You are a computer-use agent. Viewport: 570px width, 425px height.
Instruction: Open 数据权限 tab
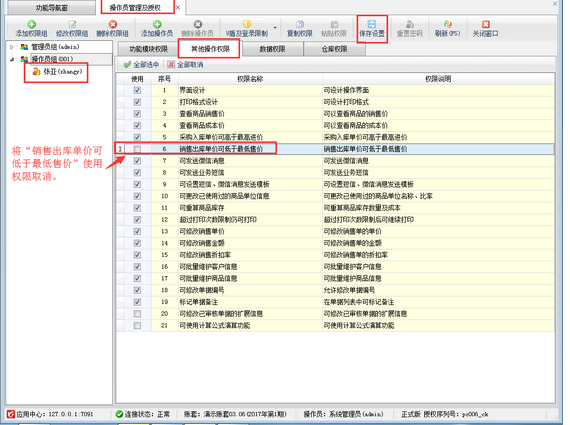(272, 49)
